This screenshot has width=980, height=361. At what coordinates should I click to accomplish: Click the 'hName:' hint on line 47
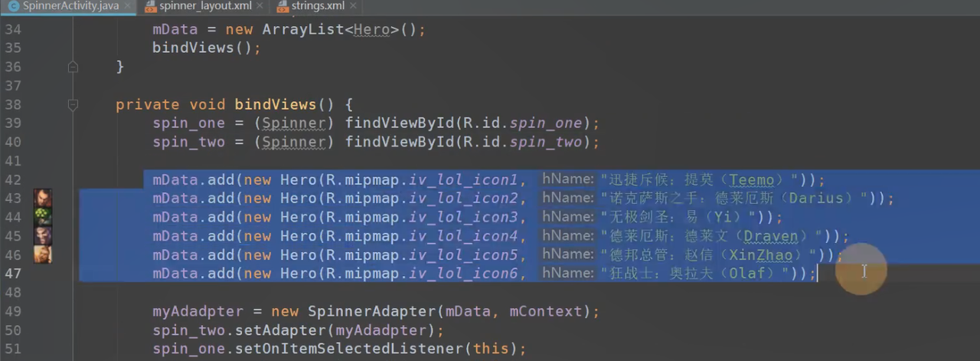coord(568,274)
